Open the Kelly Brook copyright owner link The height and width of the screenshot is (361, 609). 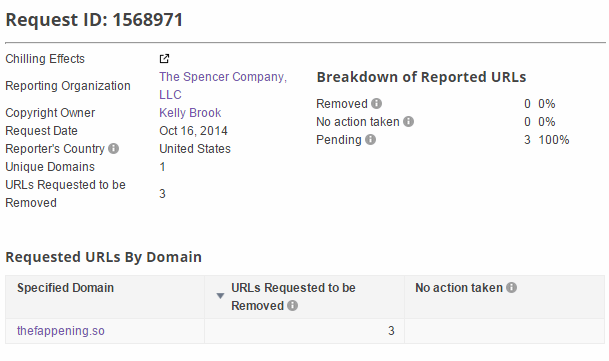click(x=190, y=113)
